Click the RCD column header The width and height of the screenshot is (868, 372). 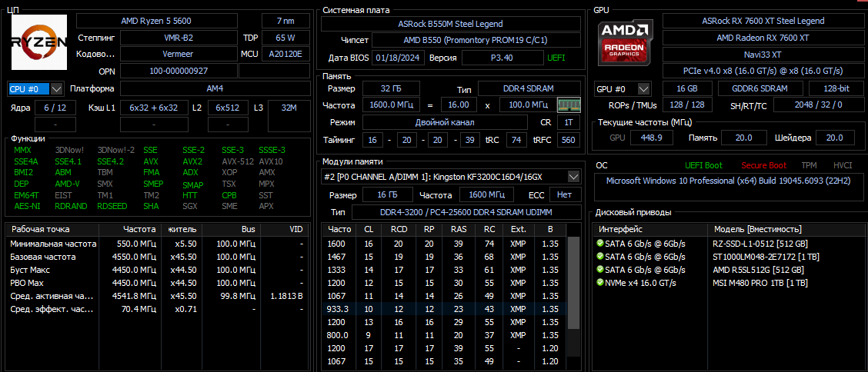[399, 229]
